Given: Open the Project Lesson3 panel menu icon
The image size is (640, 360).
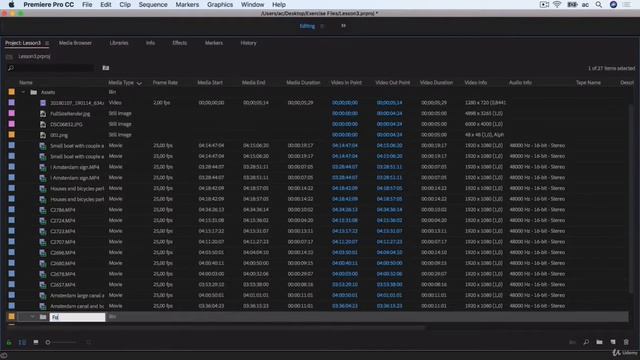Looking at the screenshot, I should click(47, 43).
